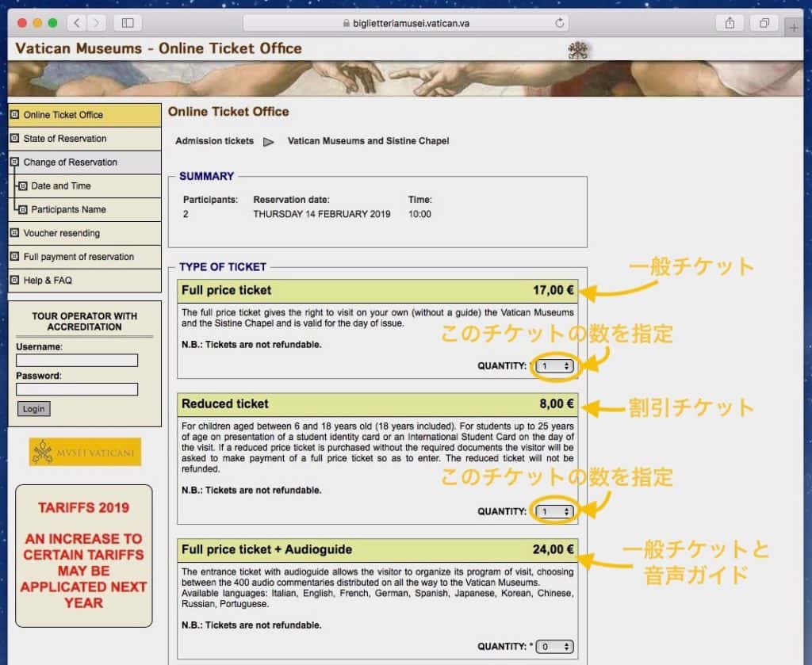Click the Participants Name bullet icon
Viewport: 812px width, 665px height.
(23, 209)
